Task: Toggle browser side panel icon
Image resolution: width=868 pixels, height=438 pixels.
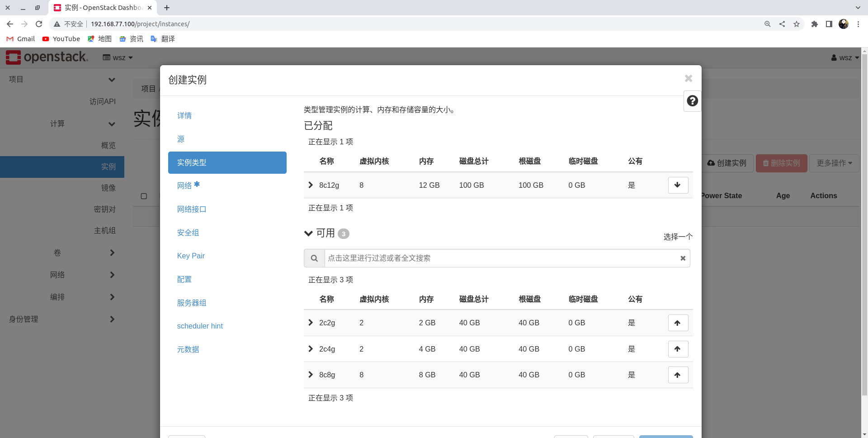Action: pyautogui.click(x=829, y=24)
